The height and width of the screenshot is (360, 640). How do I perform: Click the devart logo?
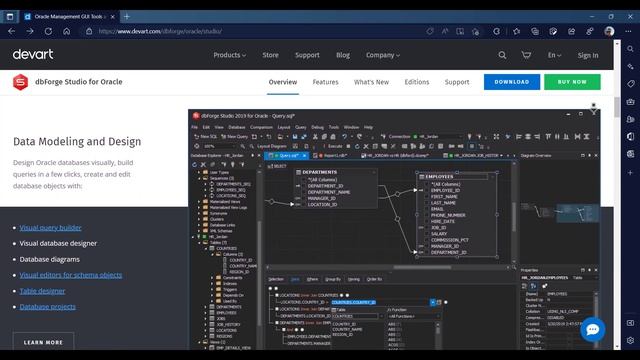tap(33, 54)
